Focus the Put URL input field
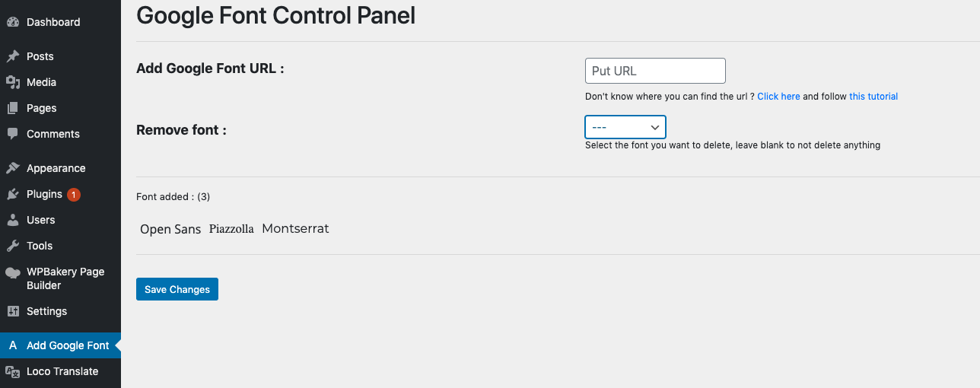Image resolution: width=980 pixels, height=388 pixels. pos(655,71)
